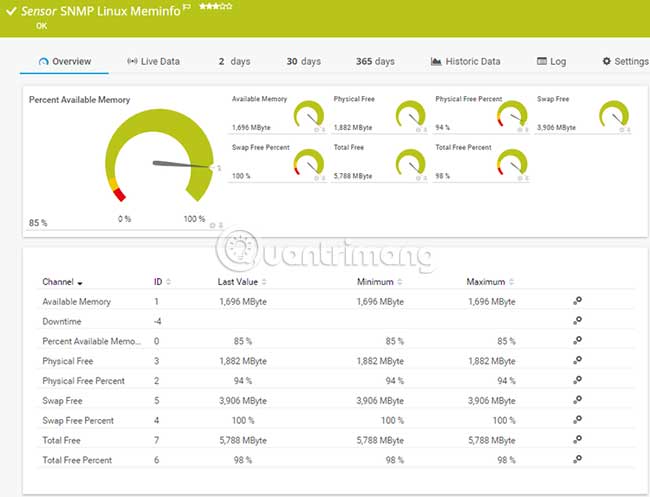The width and height of the screenshot is (650, 497).
Task: Click the sensor flag icon next to the title
Action: 187,7
